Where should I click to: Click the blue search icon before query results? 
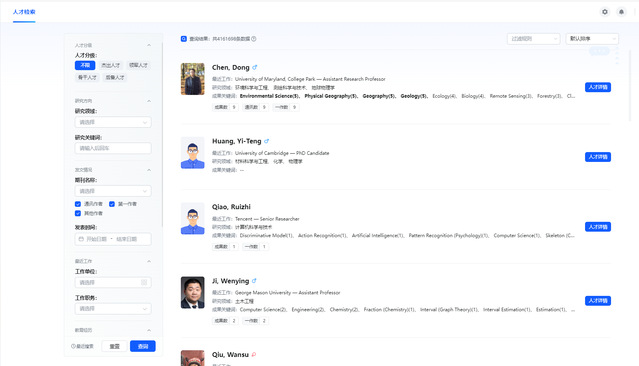coord(184,39)
